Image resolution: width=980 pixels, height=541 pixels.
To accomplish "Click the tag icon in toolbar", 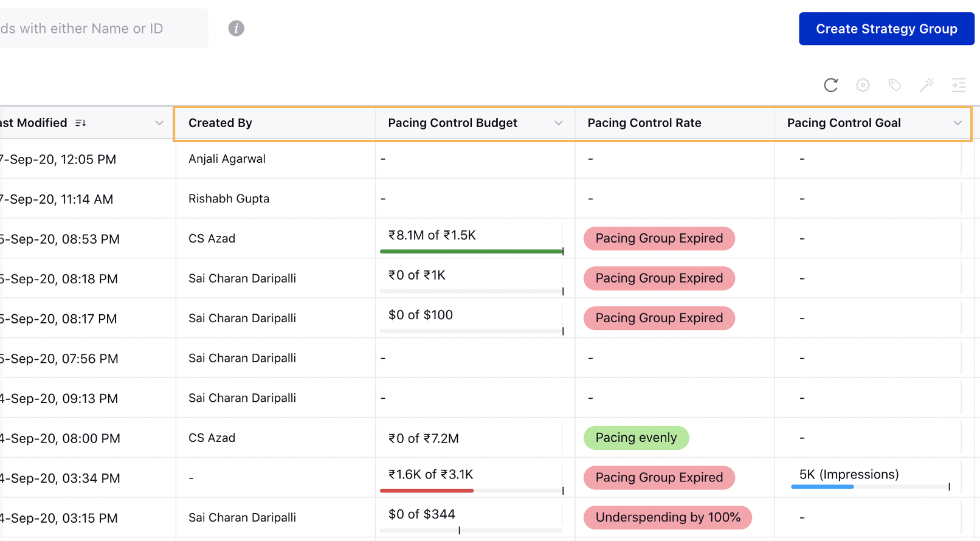I will (895, 85).
